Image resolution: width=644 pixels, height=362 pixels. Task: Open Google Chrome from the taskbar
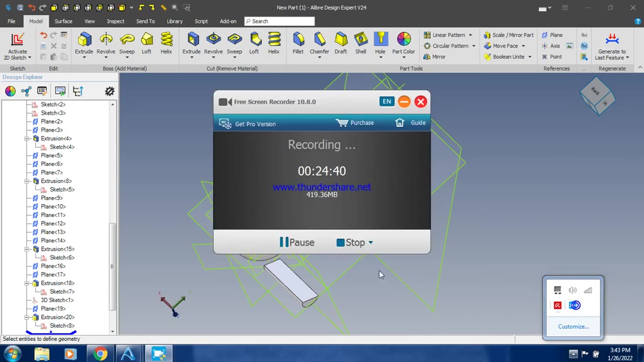coord(100,354)
